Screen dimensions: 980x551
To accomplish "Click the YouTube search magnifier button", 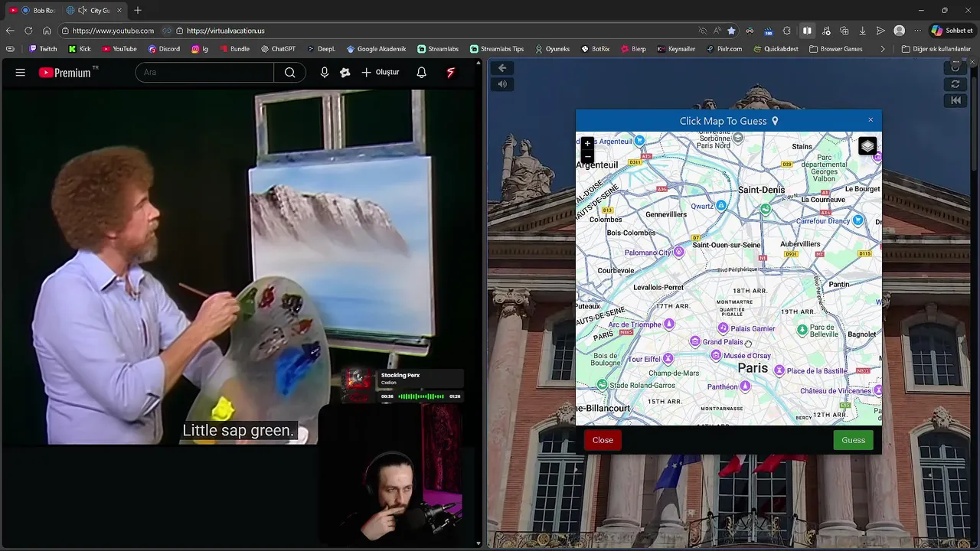I will 289,73.
